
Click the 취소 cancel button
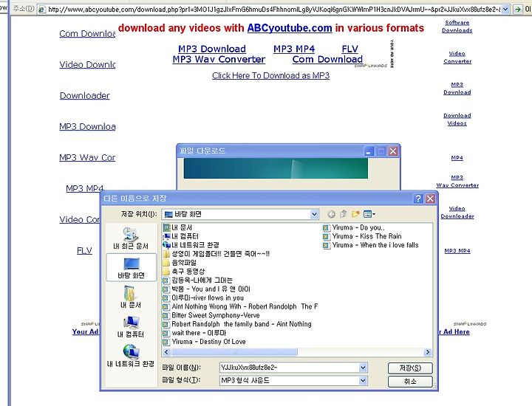pos(410,381)
